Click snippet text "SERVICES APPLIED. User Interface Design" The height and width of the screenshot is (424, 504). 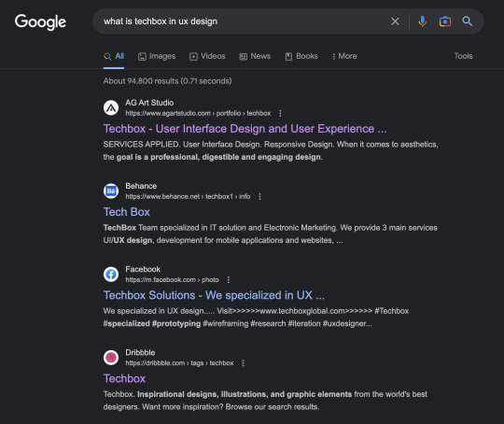coord(182,145)
